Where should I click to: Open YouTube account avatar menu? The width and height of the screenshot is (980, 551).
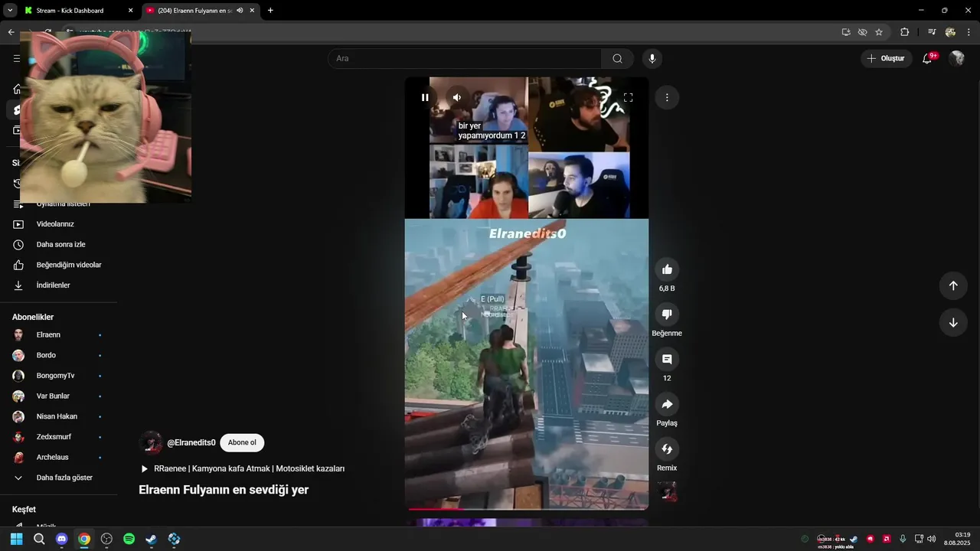[x=956, y=58]
